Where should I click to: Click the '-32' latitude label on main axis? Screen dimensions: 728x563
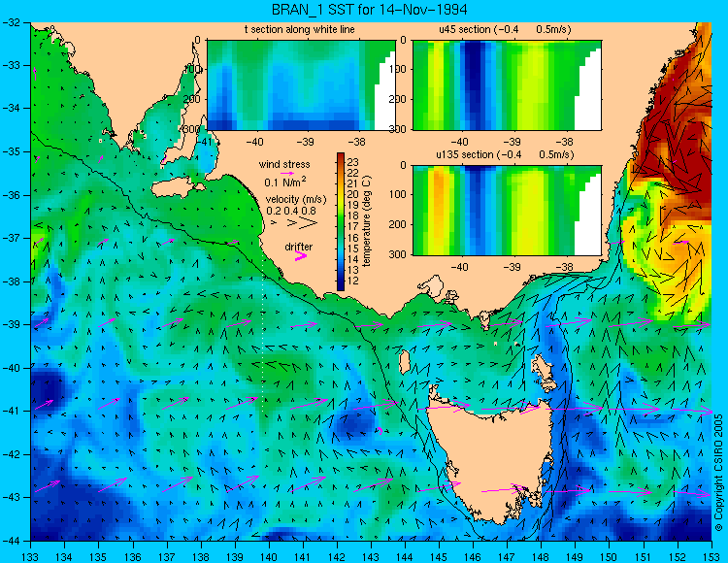click(x=11, y=22)
